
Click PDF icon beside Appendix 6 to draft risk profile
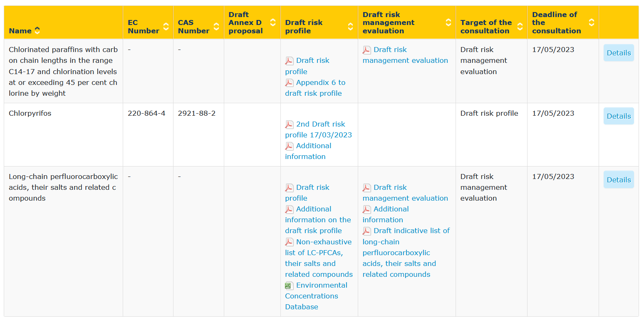289,83
